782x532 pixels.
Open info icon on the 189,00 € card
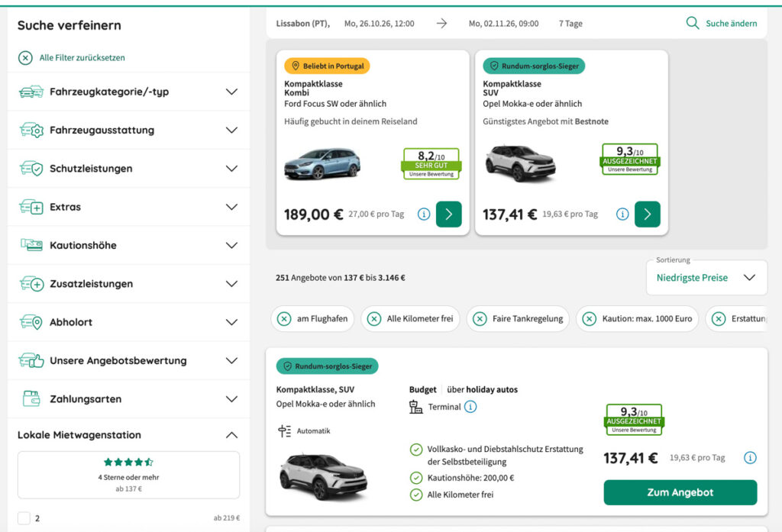click(424, 214)
